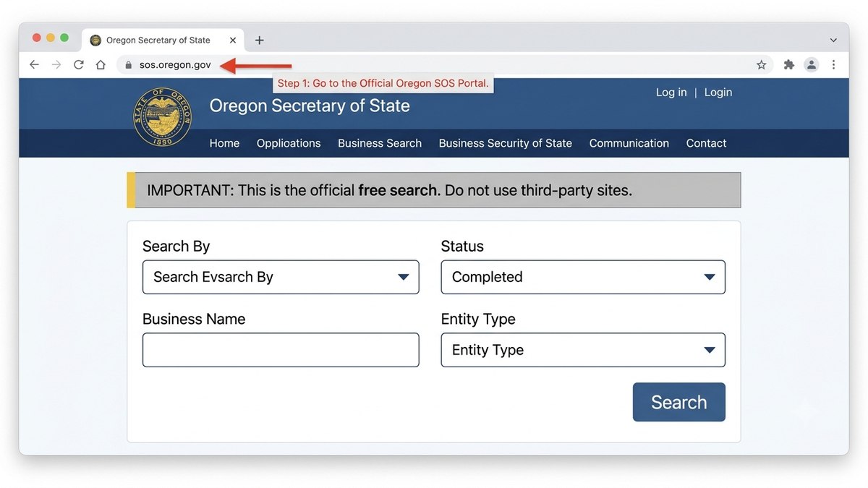Open the Home nav item

click(224, 143)
